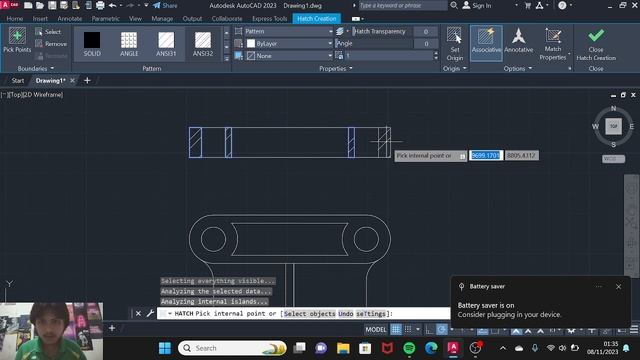The image size is (640, 360).
Task: Expand the Properties panel
Action: pos(336,69)
